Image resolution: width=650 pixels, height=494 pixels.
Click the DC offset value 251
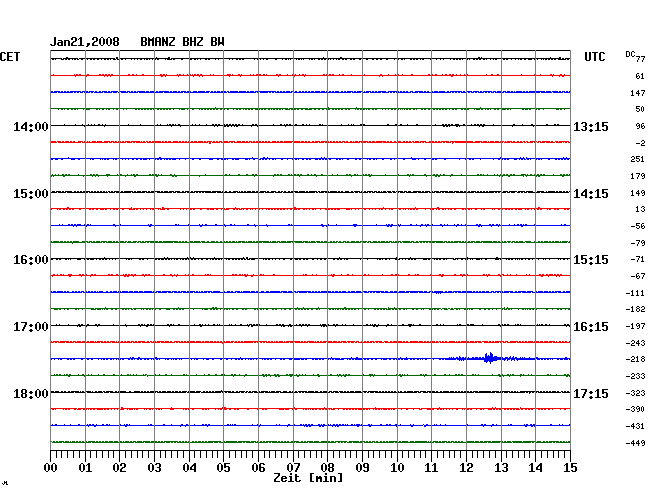click(638, 159)
